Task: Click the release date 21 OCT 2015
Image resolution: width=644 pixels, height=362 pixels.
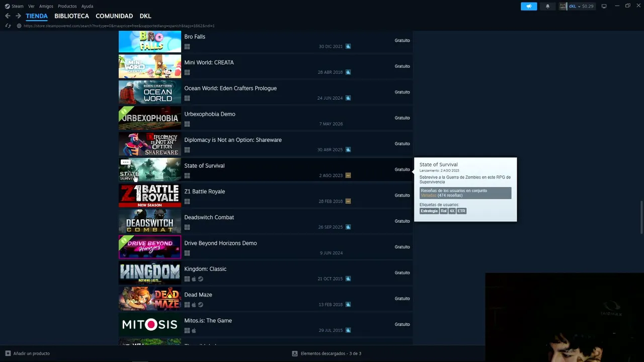Action: (330, 279)
